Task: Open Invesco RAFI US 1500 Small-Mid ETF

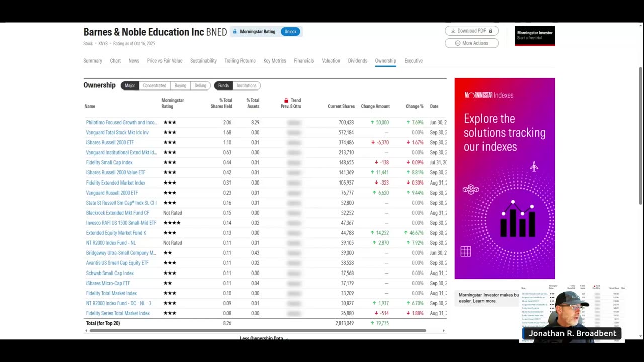Action: pyautogui.click(x=121, y=223)
